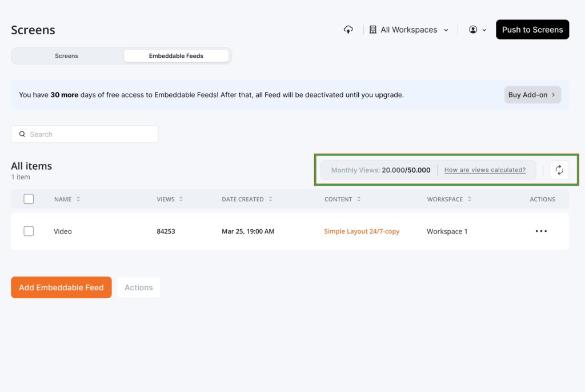Image resolution: width=585 pixels, height=392 pixels.
Task: Click into the Search input field
Action: point(91,134)
